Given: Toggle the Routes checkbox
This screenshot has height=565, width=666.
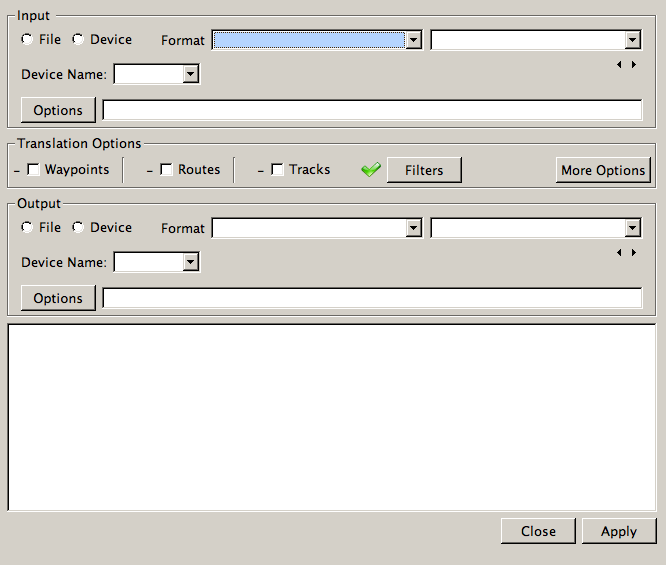Looking at the screenshot, I should 167,170.
